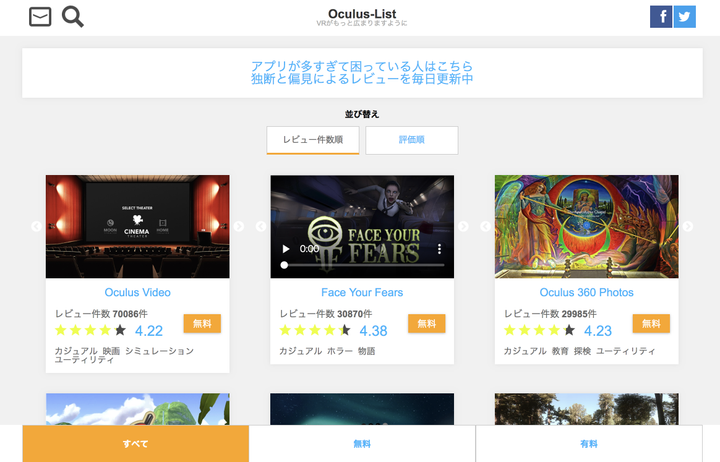The height and width of the screenshot is (462, 720).
Task: Click the レビュー件数 30870件 text
Action: tap(326, 314)
